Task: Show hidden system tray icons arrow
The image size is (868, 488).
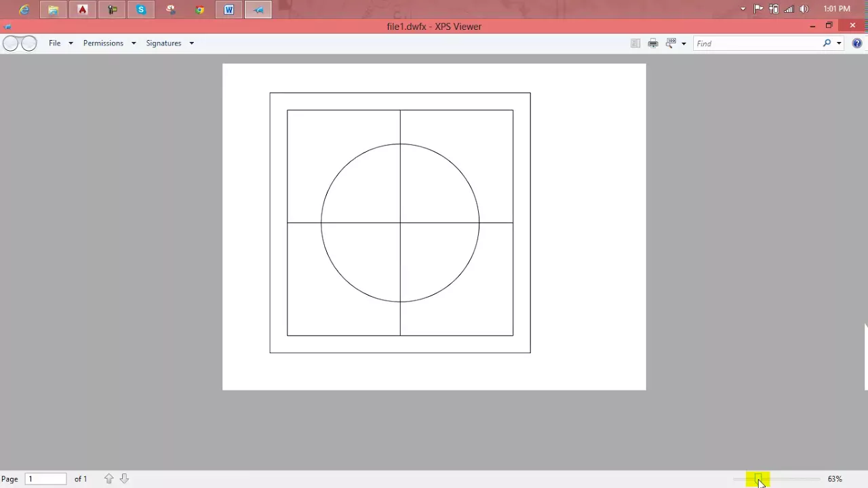Action: 743,9
